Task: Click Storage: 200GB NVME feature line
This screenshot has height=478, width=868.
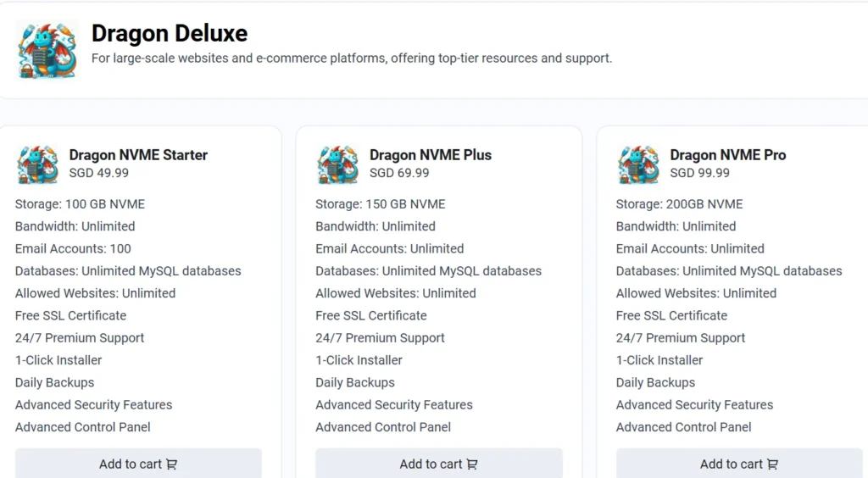Action: tap(679, 204)
